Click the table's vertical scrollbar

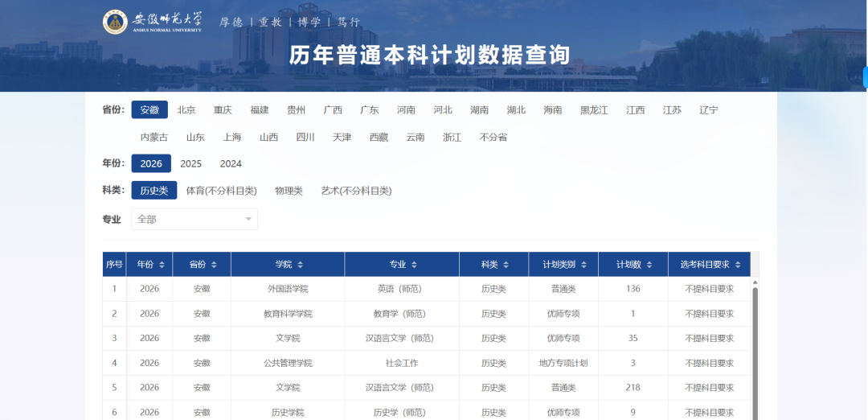click(755, 353)
